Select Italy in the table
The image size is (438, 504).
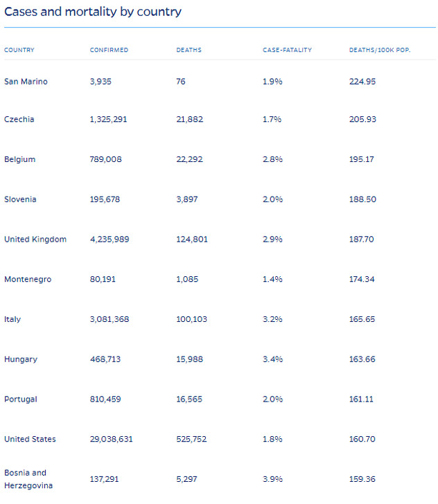click(x=12, y=320)
